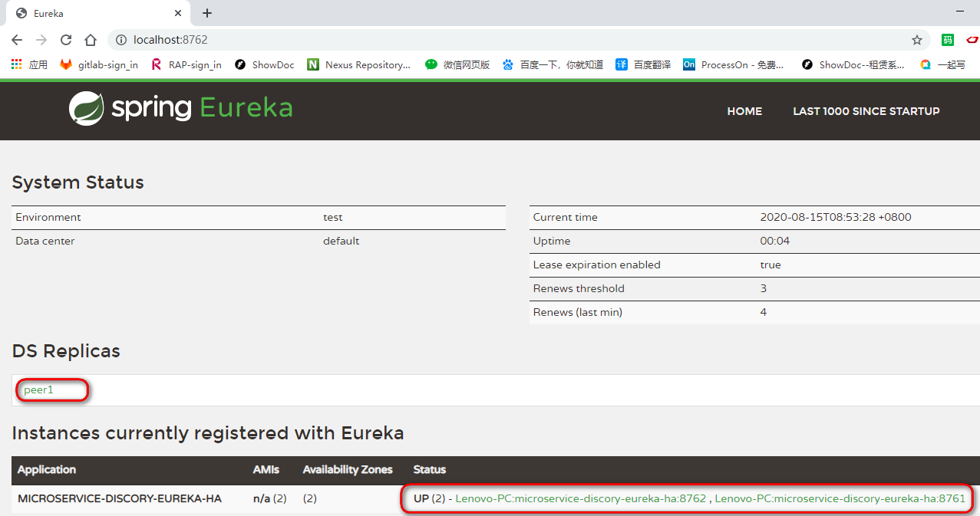980x516 pixels.
Task: Click the browser home icon
Action: pos(90,39)
